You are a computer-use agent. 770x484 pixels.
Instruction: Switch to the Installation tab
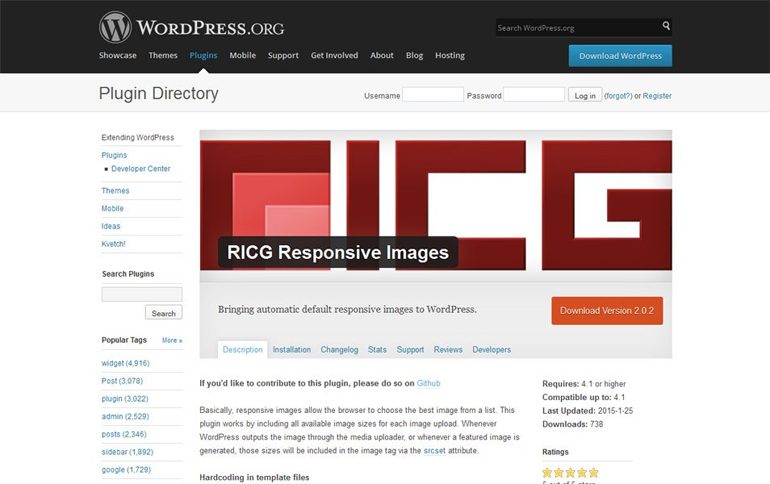click(x=292, y=350)
